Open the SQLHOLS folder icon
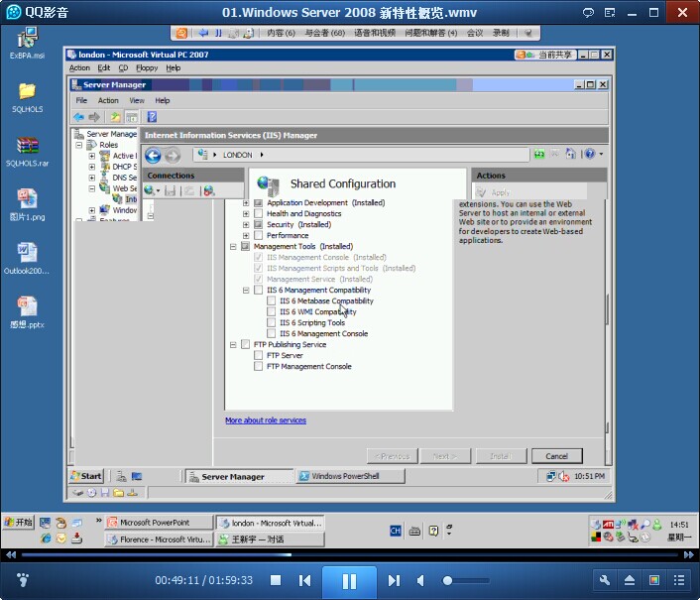The image size is (700, 600). click(27, 97)
